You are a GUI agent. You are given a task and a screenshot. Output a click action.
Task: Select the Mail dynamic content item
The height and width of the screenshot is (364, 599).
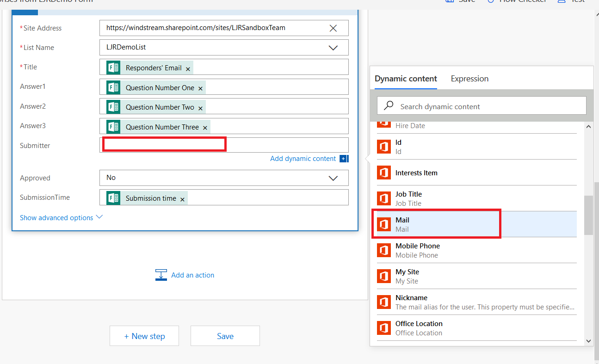(476, 224)
